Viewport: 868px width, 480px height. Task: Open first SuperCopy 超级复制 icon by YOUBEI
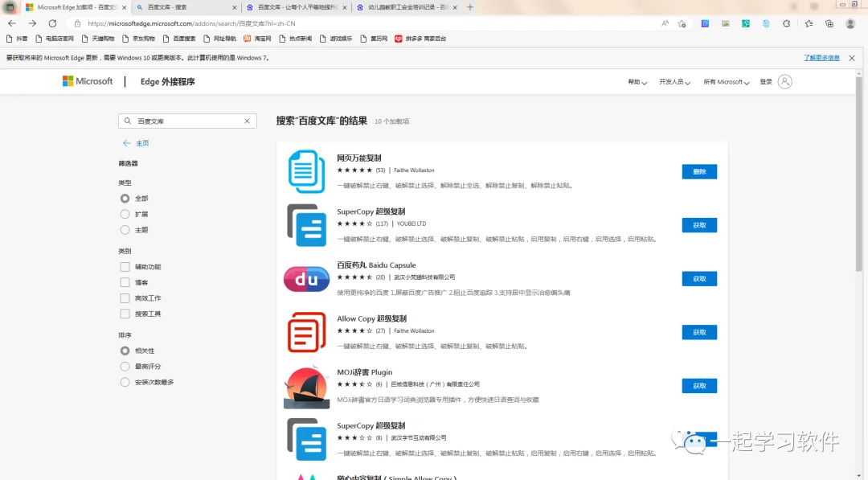[306, 225]
